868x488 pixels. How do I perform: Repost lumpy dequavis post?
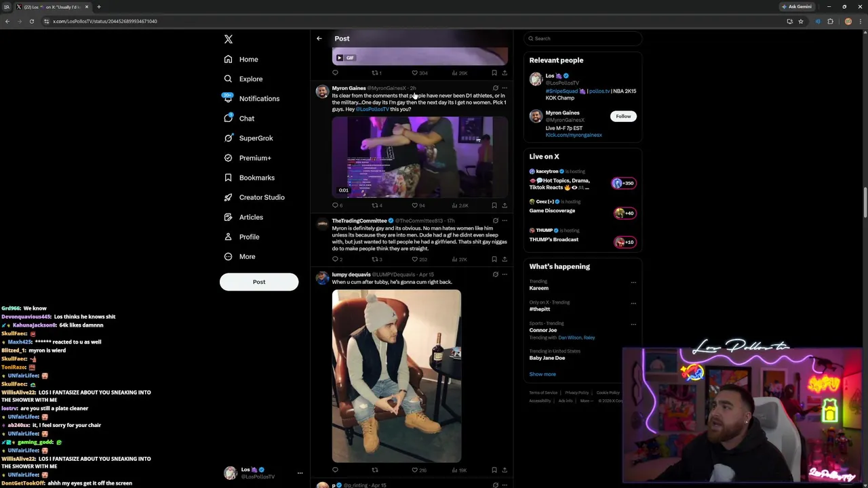pyautogui.click(x=374, y=470)
